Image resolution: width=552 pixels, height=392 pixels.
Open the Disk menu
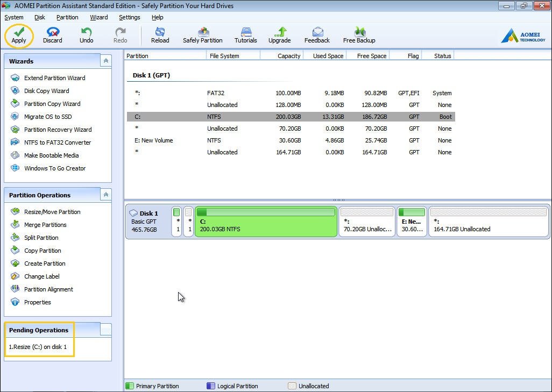[40, 17]
